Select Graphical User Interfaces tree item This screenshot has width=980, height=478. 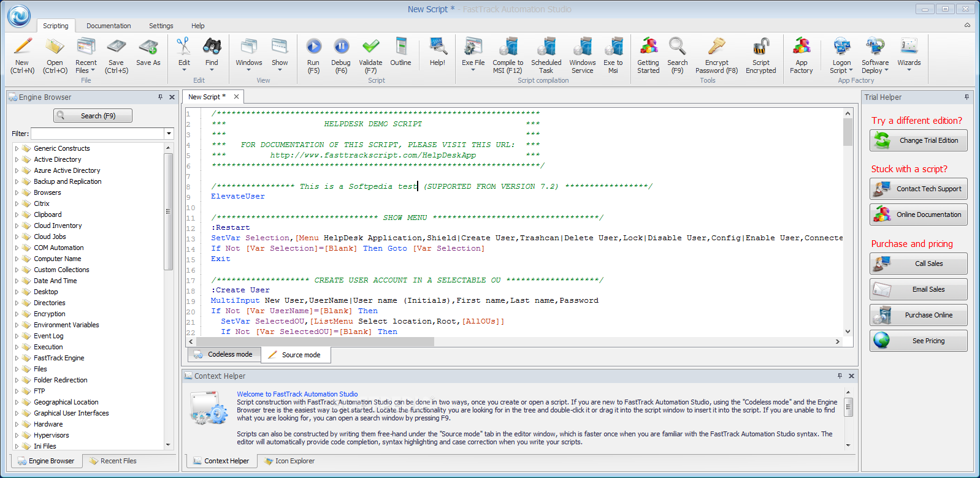click(71, 413)
